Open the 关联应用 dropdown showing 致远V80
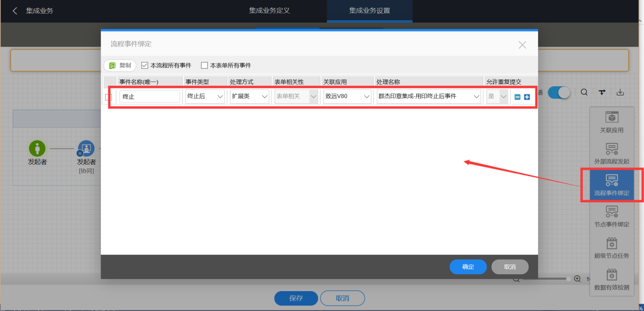 click(x=347, y=96)
